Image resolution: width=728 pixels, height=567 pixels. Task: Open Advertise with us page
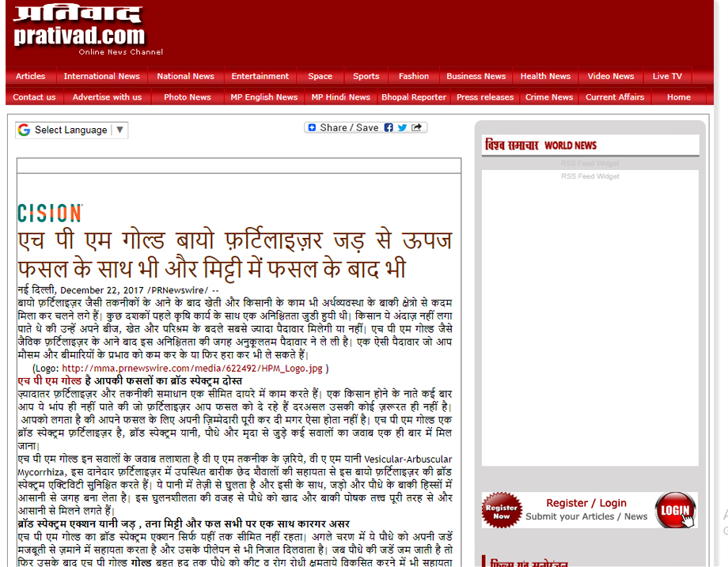(x=108, y=97)
